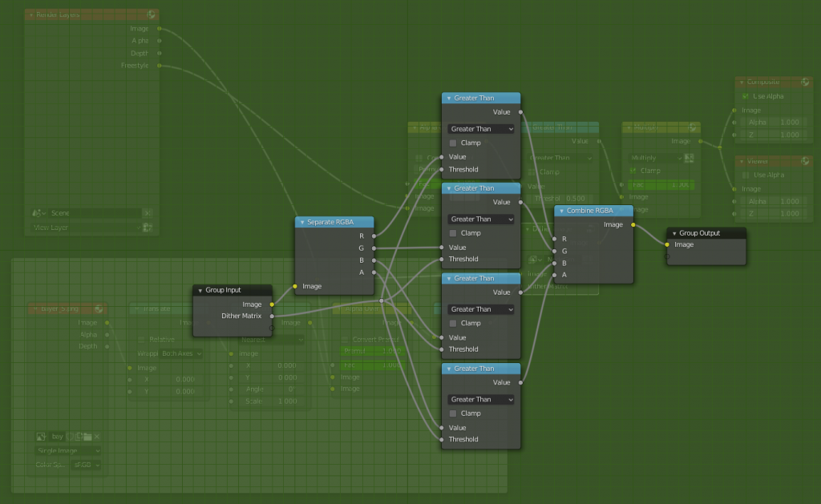
Task: Click the Alpha 1.000 field in Composite node
Action: (774, 123)
